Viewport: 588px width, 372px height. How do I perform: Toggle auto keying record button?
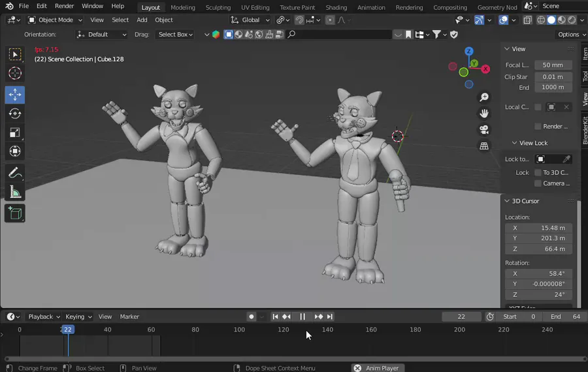[x=252, y=317]
